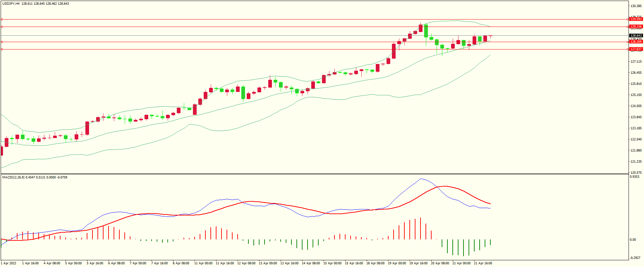The width and height of the screenshot is (644, 267).
Task: Click the 123.845 price scale value
Action: click(x=636, y=117)
